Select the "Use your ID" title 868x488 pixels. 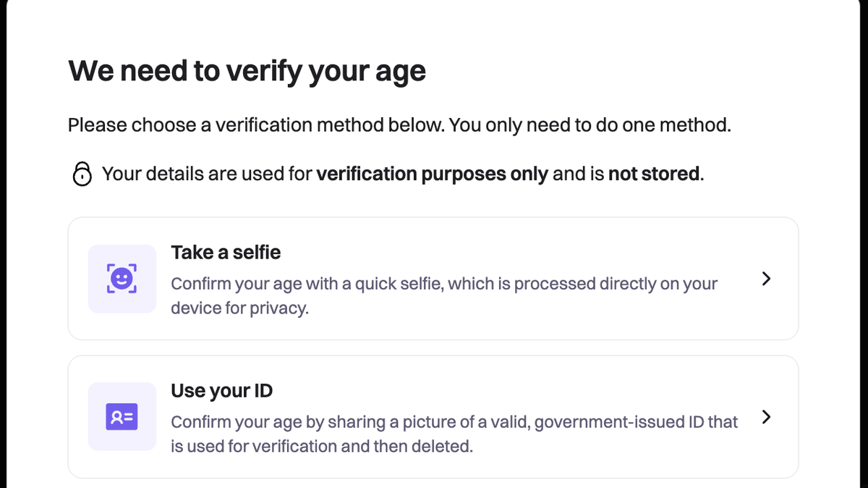221,391
